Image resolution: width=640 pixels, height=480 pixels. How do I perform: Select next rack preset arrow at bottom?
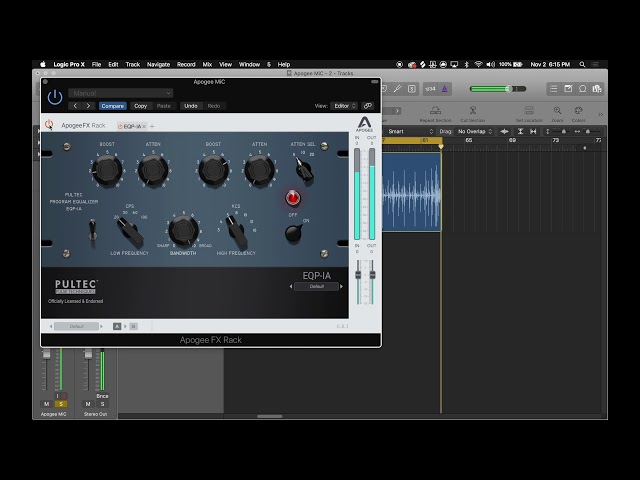(x=102, y=326)
